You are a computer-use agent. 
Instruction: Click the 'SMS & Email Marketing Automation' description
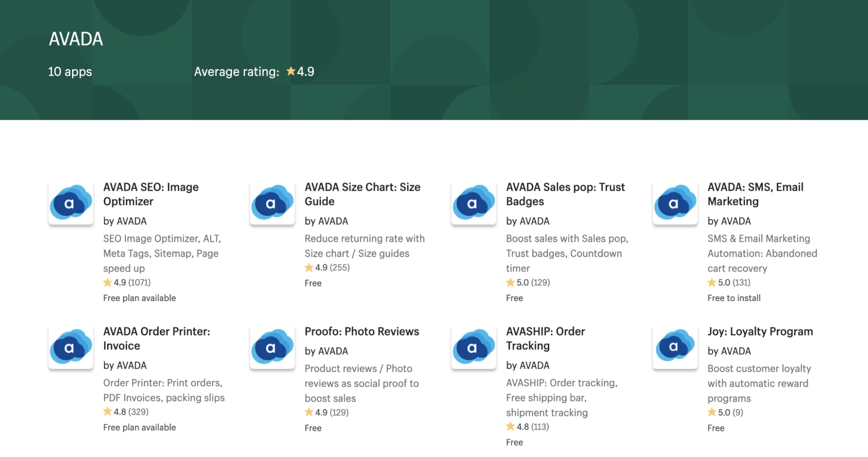pyautogui.click(x=762, y=253)
